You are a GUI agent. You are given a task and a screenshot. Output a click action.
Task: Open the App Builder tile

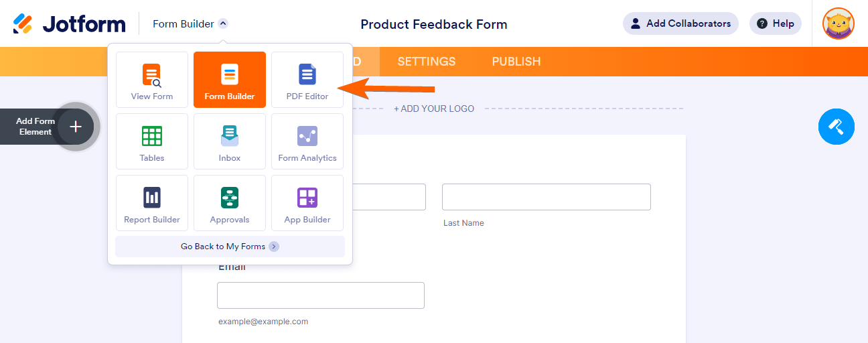[x=307, y=203]
